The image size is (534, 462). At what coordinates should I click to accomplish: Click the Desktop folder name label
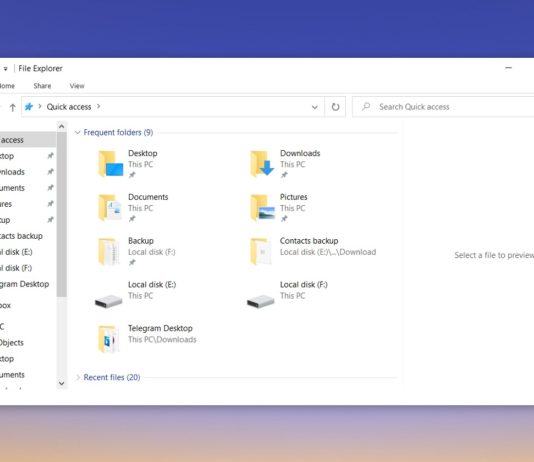143,153
